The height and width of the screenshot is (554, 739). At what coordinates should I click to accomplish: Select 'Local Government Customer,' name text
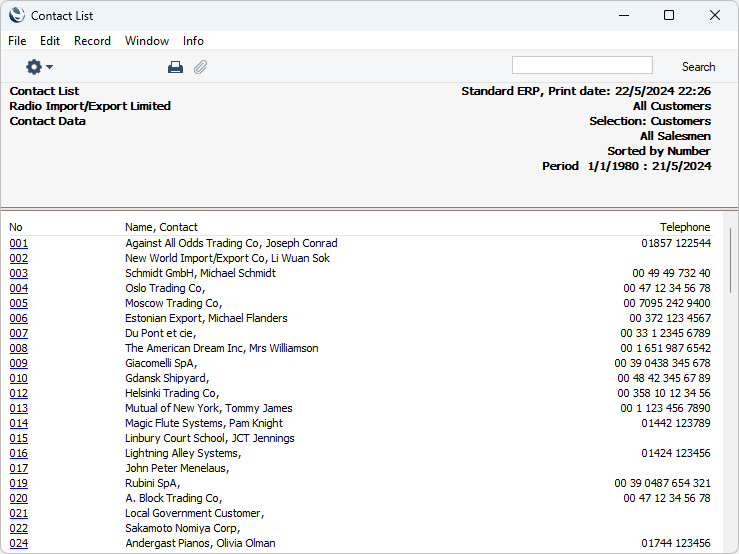195,513
